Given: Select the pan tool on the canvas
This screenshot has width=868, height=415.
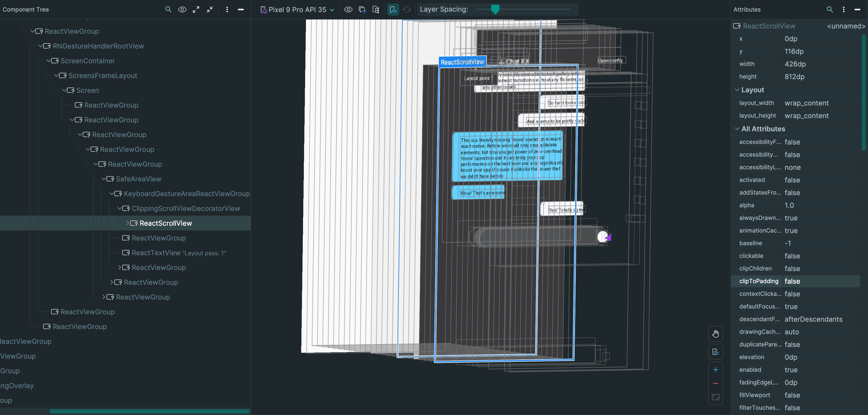Looking at the screenshot, I should pos(716,334).
